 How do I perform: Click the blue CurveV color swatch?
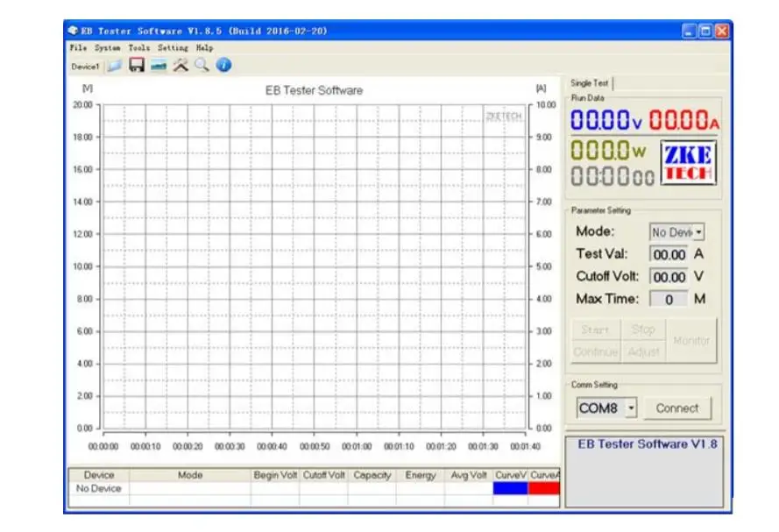click(510, 488)
